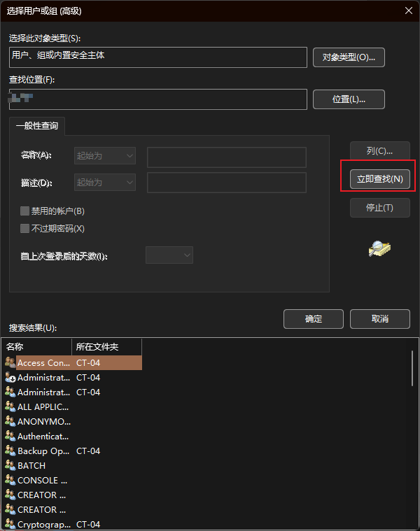Click the Backup Op... group icon
The width and height of the screenshot is (420, 531).
[10, 451]
